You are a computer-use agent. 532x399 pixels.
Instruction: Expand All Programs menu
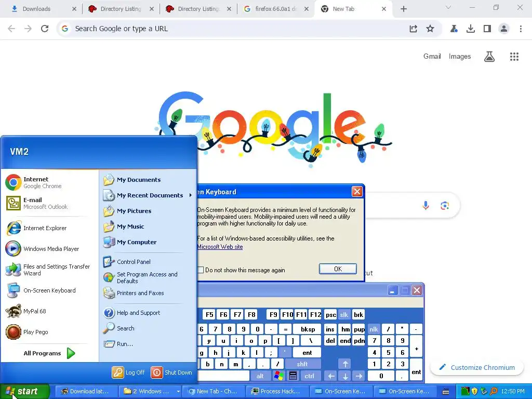(x=49, y=353)
